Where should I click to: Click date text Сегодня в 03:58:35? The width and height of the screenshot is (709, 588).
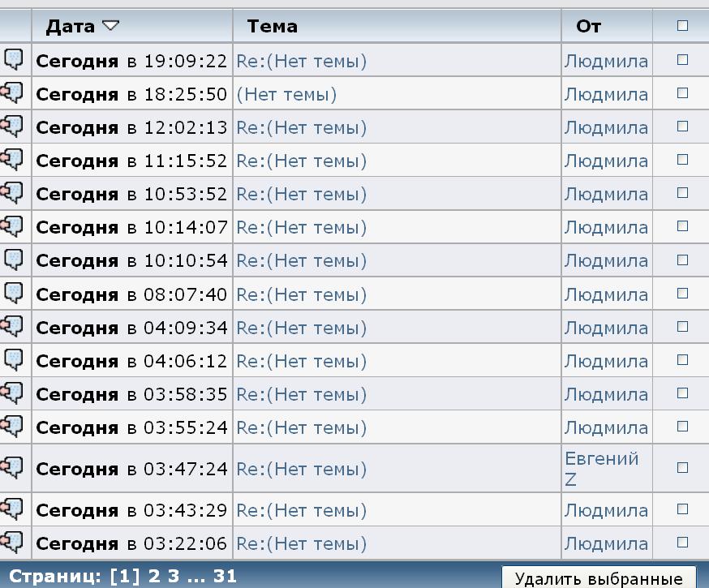click(x=131, y=394)
